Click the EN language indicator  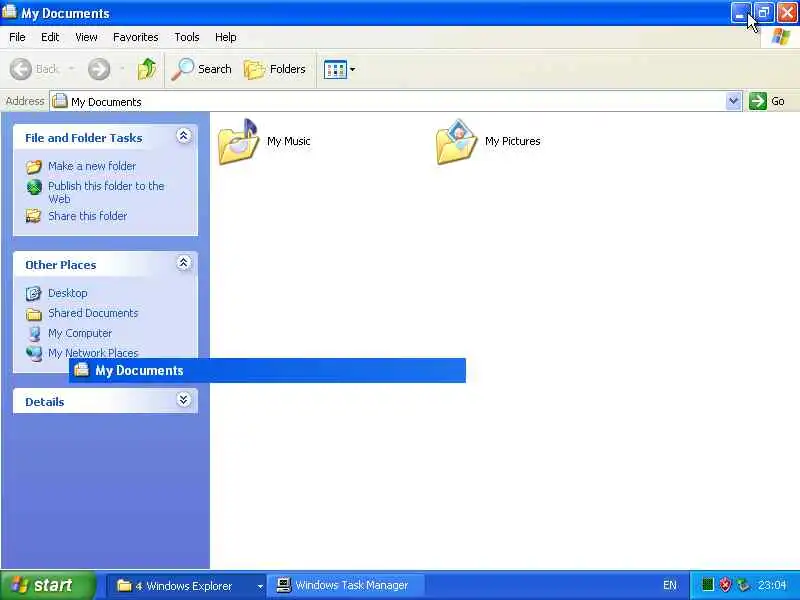point(670,585)
